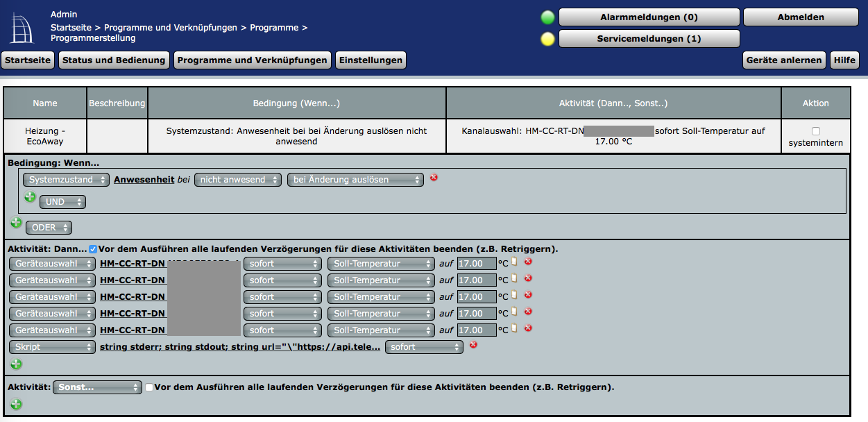Add a Sonst activity using the green plus
The width and height of the screenshot is (868, 422).
pos(16,404)
